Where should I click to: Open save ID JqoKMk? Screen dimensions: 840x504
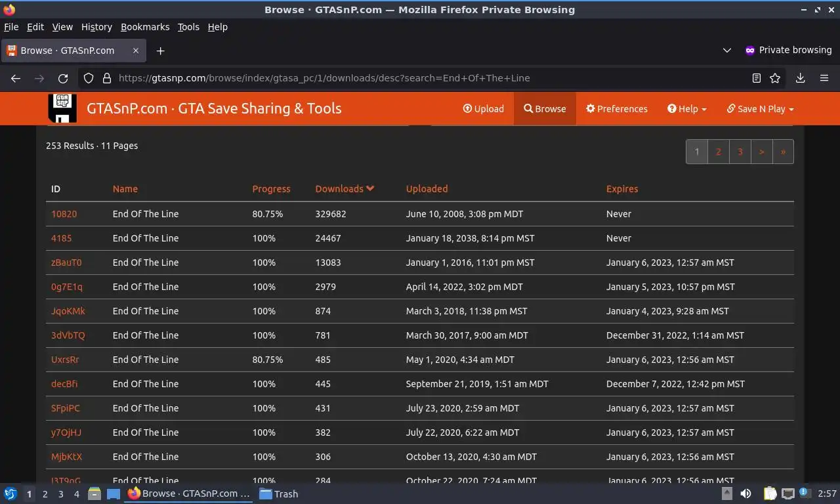point(68,311)
